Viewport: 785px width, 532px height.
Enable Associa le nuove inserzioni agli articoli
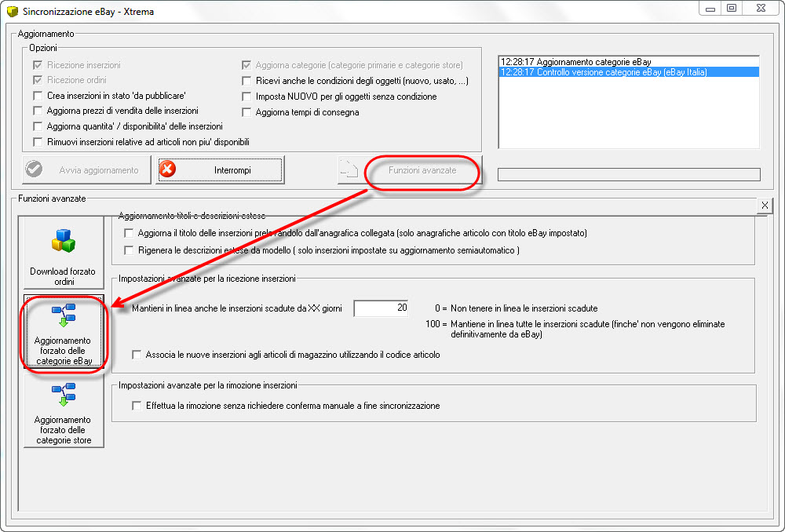tap(136, 355)
